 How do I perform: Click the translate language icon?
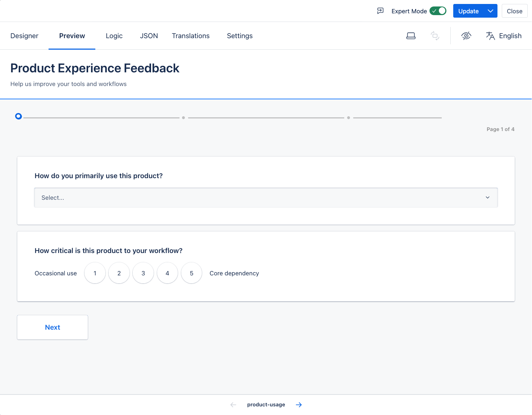[490, 36]
